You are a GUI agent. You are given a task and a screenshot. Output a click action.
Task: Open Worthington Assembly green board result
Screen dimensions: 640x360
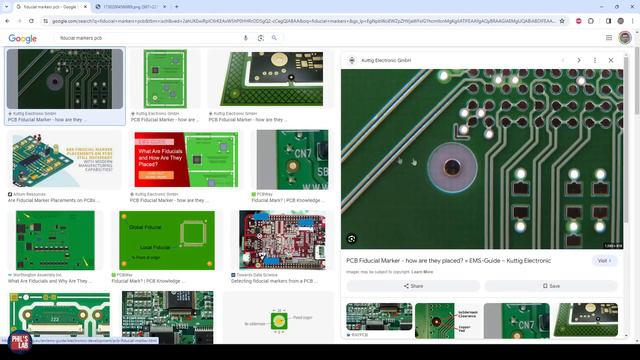tap(55, 240)
